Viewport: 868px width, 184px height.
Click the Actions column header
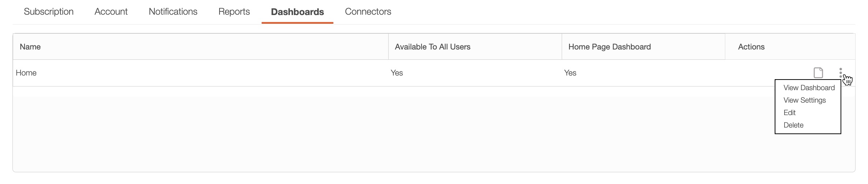[x=751, y=47]
